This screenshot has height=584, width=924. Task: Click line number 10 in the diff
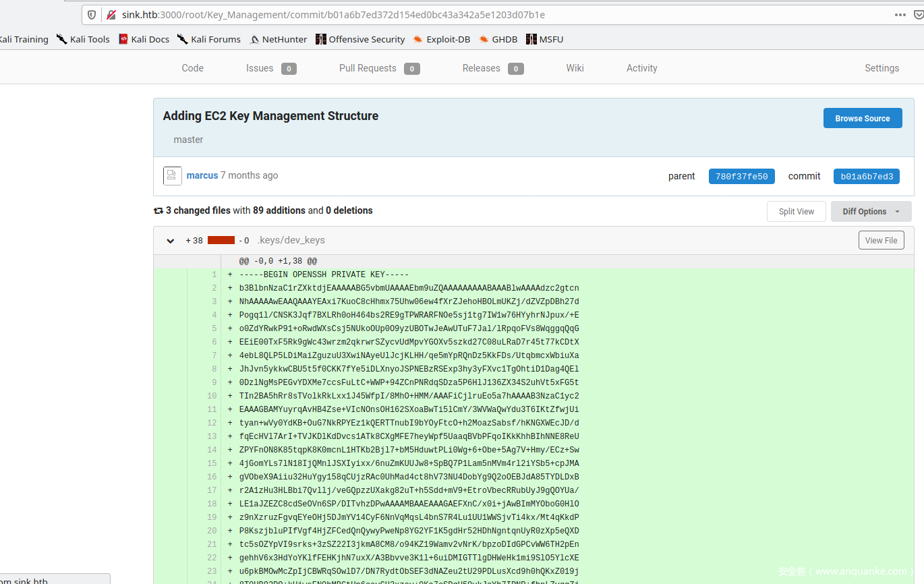coord(212,396)
